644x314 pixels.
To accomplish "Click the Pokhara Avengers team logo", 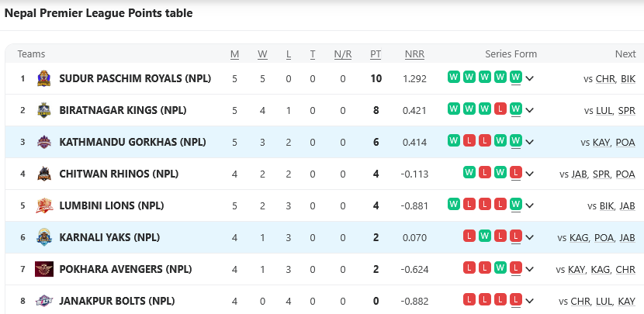I will [x=44, y=269].
